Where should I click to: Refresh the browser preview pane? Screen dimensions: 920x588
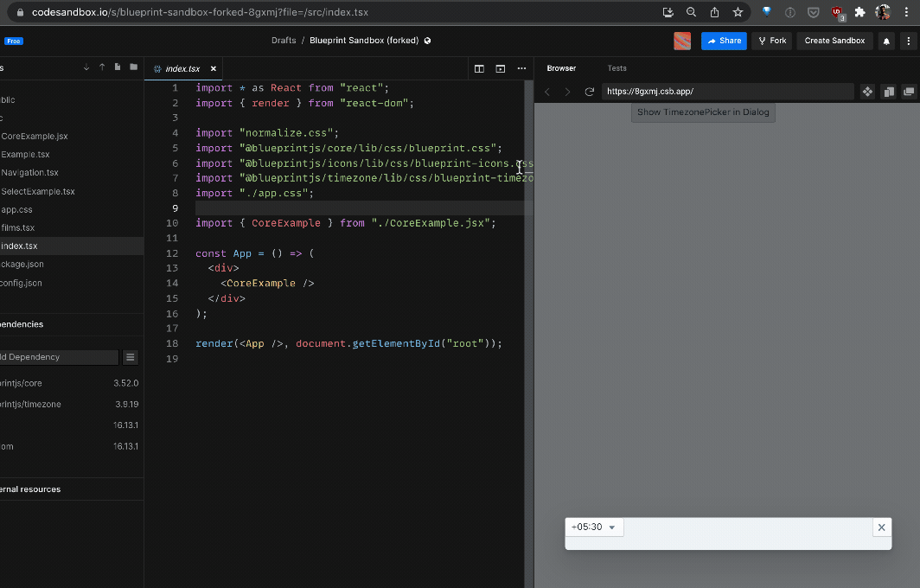[591, 91]
